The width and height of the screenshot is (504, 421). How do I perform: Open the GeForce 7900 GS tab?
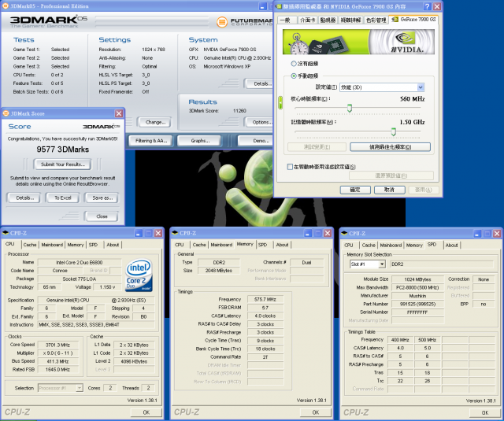(414, 20)
